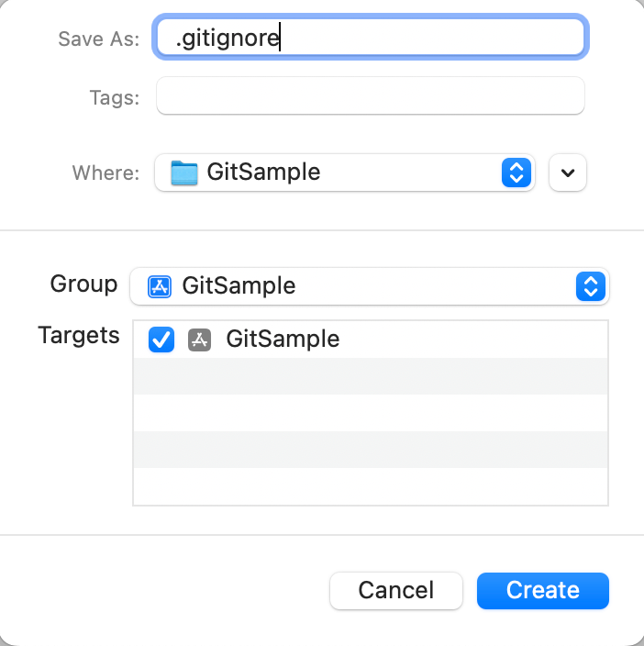Screen dimensions: 644x646
Task: Select the GitSample target row name
Action: coord(283,340)
